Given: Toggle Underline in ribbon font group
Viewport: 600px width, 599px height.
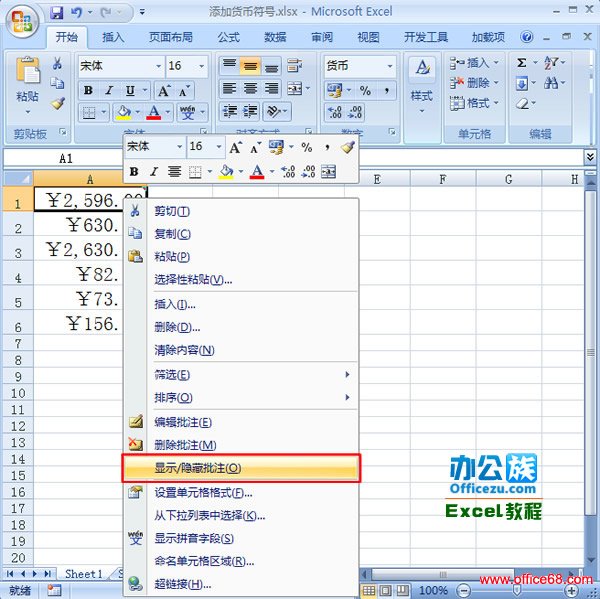Looking at the screenshot, I should pyautogui.click(x=130, y=90).
